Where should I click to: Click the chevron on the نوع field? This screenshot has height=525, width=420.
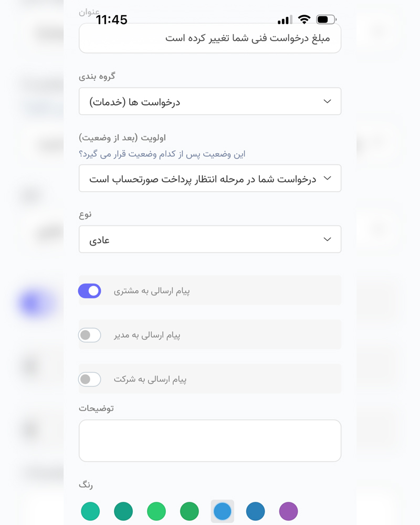tap(328, 239)
